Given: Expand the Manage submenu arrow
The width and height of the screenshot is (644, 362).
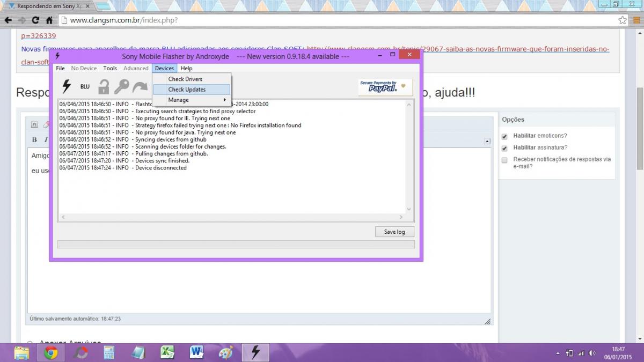Looking at the screenshot, I should coord(225,100).
